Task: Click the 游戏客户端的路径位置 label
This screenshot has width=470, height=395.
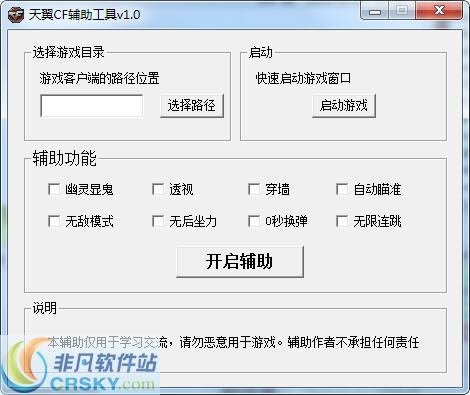Action: coord(99,79)
